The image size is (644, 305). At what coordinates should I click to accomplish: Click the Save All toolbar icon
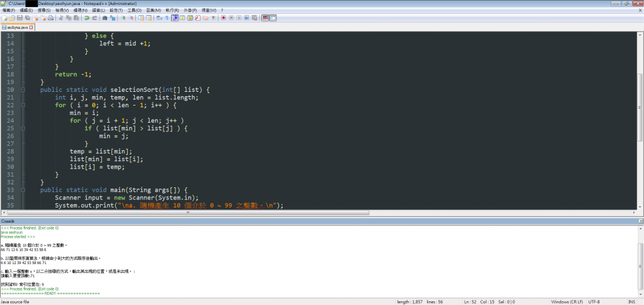(27, 18)
